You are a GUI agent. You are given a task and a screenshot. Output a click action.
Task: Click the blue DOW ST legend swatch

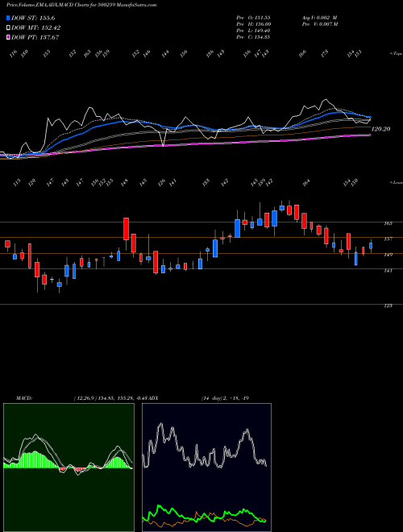[x=8, y=18]
